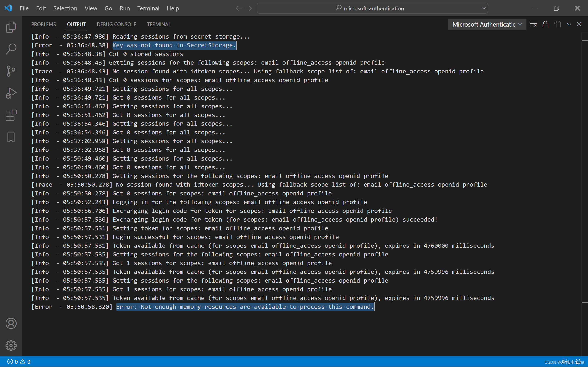Expand the Microsoft Authentication channel dropdown
This screenshot has width=588, height=367.
487,24
